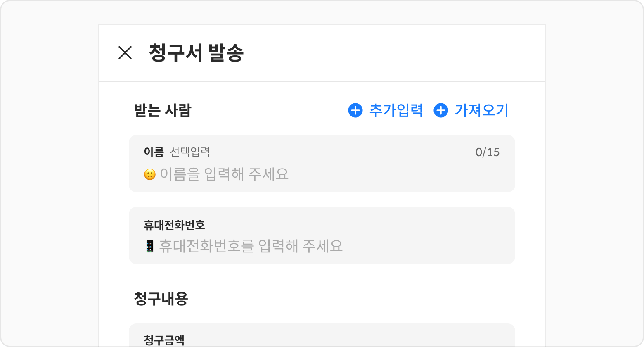Click the phone emoji in 휴대전화번호 field
644x347 pixels.
pos(150,246)
